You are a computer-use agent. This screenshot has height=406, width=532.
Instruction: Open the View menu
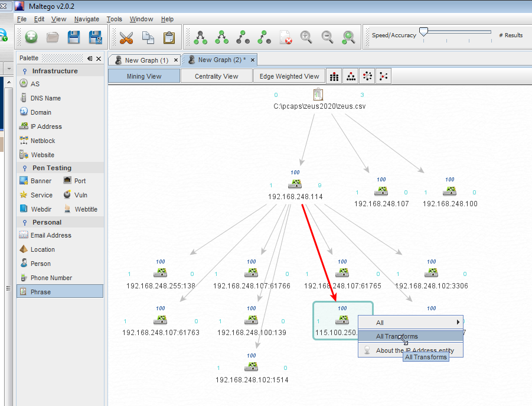58,19
